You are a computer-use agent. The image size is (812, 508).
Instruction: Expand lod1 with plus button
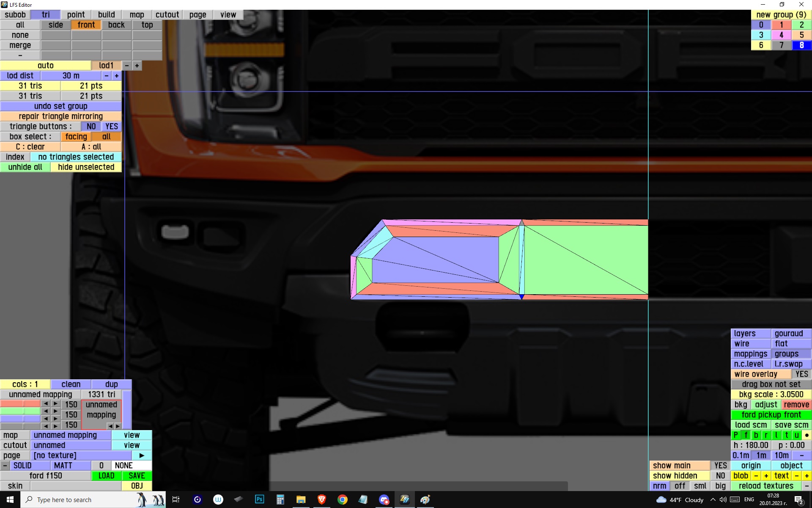coord(137,66)
